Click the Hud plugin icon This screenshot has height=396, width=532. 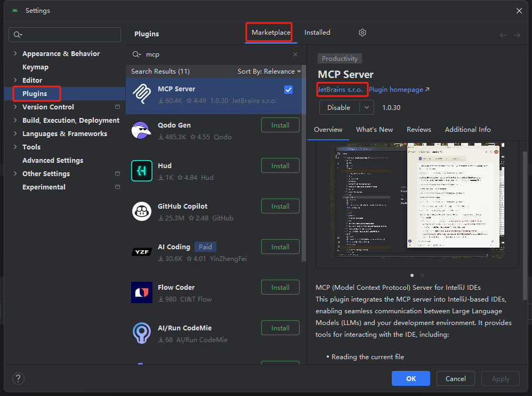(141, 171)
